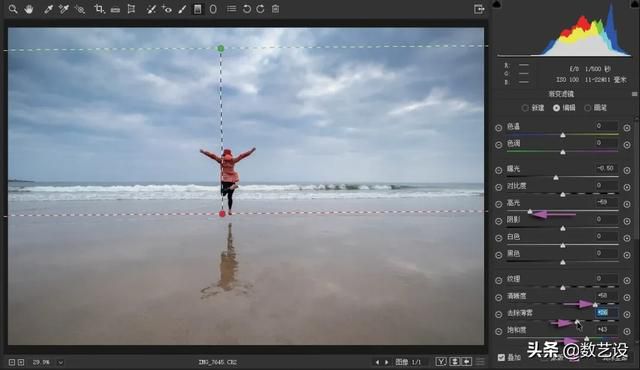Viewport: 640px width, 370px height.
Task: Decrease 阴影 with minus button
Action: (498, 221)
